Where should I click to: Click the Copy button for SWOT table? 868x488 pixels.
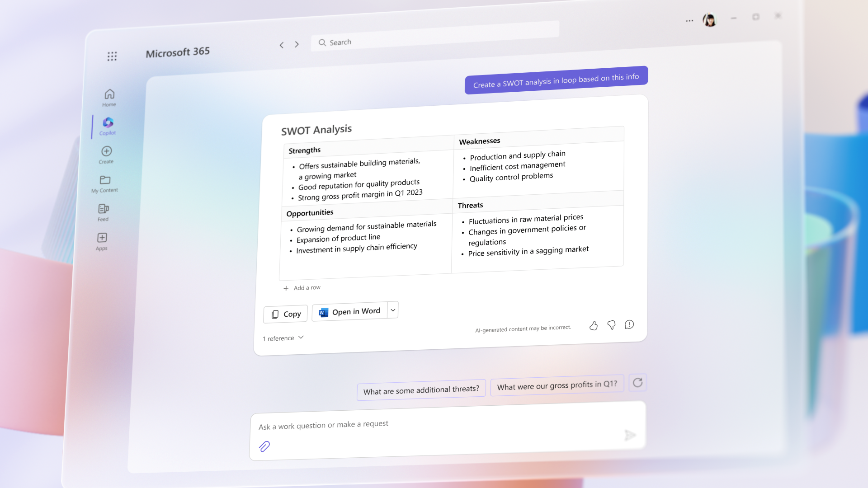coord(286,313)
